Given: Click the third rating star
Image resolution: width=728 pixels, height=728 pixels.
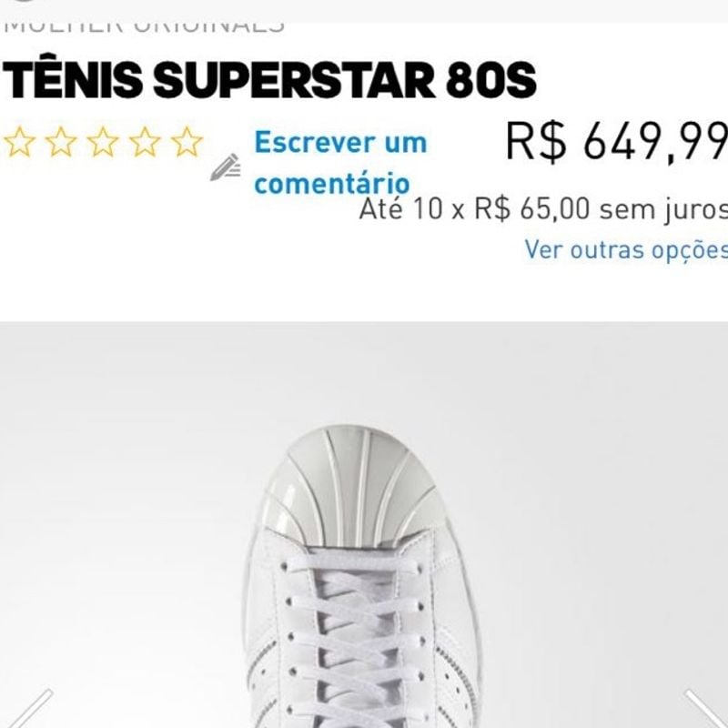Looking at the screenshot, I should pyautogui.click(x=103, y=142).
